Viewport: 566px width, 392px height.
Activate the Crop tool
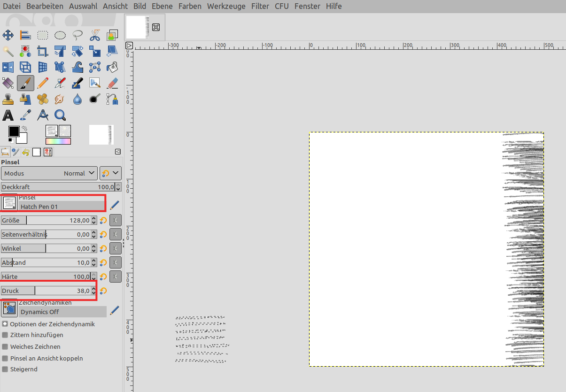(43, 51)
